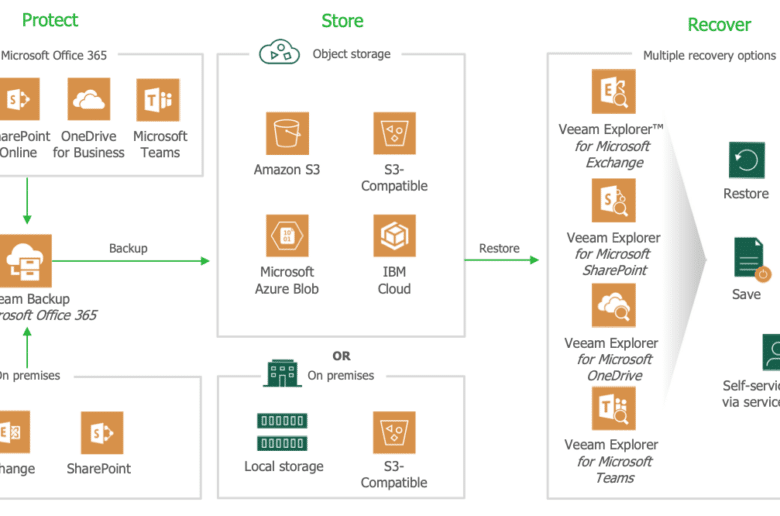Click the Recover heading
This screenshot has width=780, height=516.
pyautogui.click(x=719, y=24)
